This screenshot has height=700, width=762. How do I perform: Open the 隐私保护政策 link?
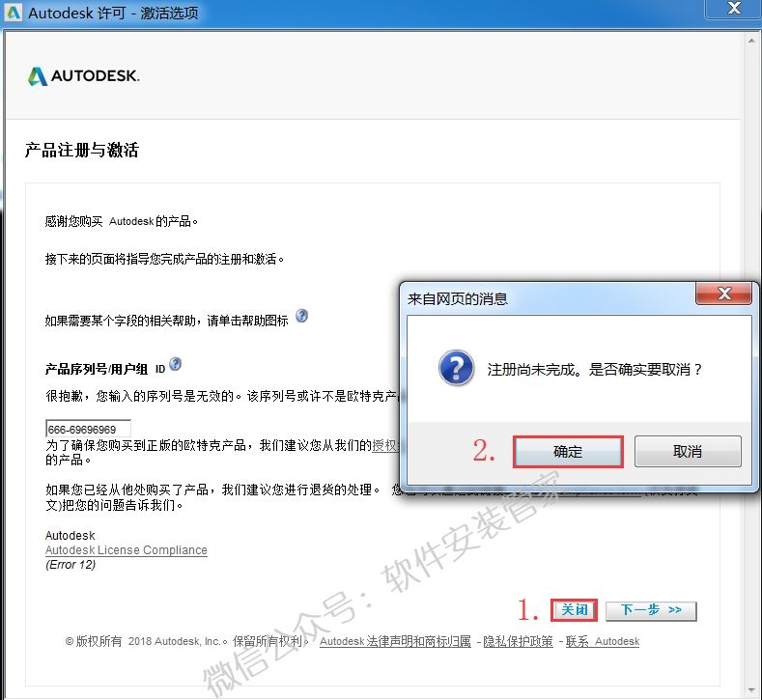(518, 642)
